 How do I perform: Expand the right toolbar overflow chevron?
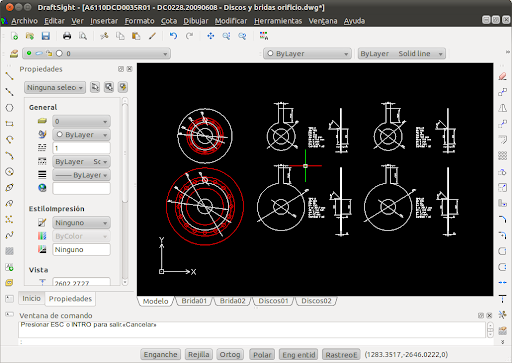click(503, 342)
